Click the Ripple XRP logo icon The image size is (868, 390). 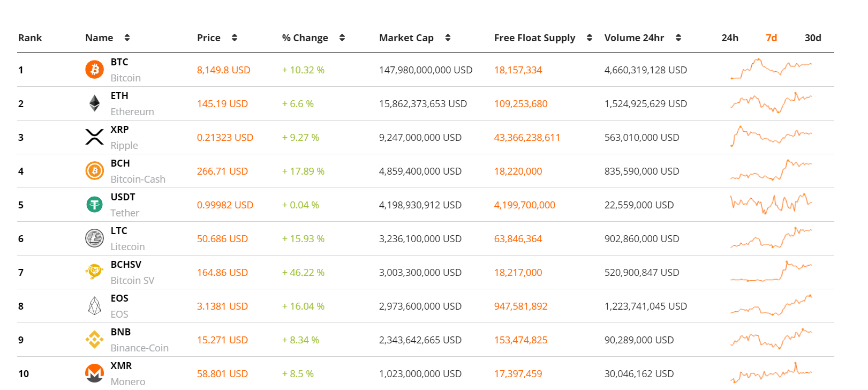click(95, 137)
